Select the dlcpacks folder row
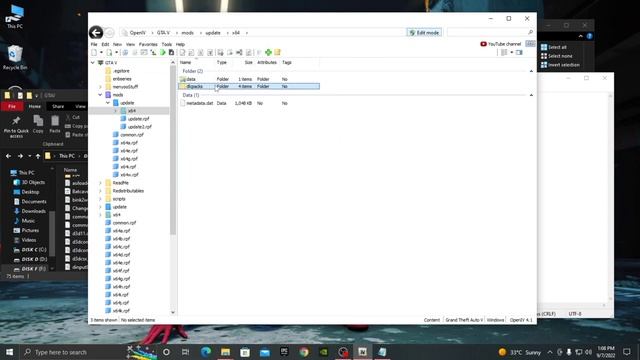This screenshot has width=640, height=360. coord(249,87)
